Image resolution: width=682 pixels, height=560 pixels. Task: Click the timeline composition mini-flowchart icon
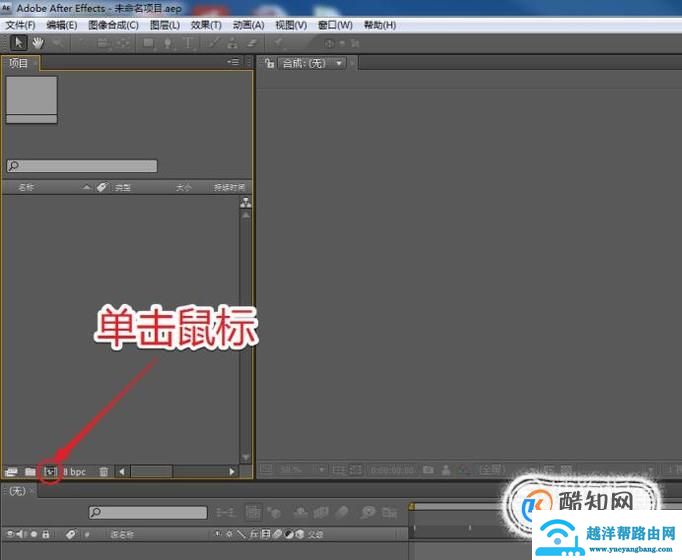click(226, 513)
